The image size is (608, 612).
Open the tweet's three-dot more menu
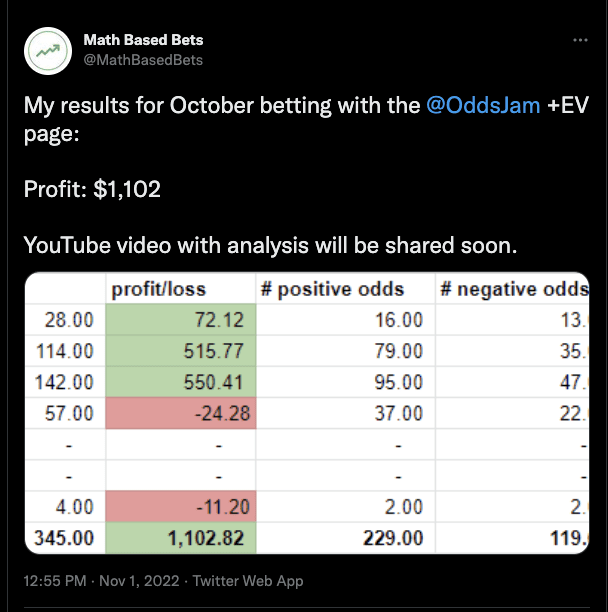pos(580,40)
